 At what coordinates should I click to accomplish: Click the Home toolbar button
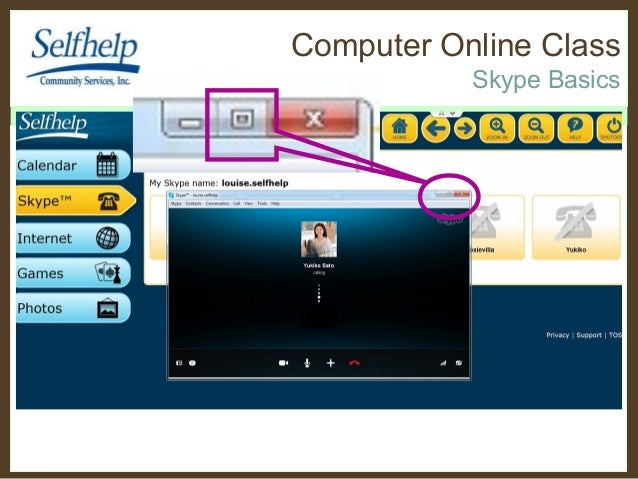399,129
